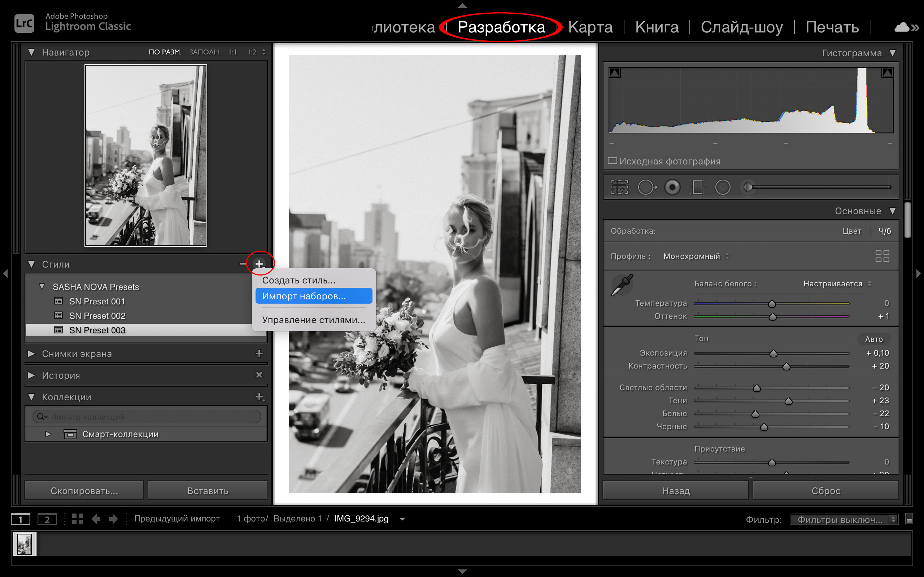Open the Карта module tab

tap(590, 27)
